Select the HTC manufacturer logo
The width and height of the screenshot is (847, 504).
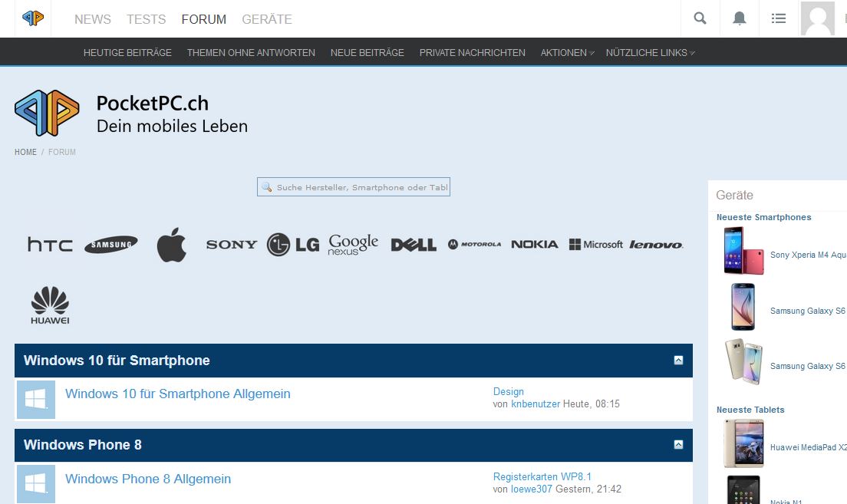point(50,245)
